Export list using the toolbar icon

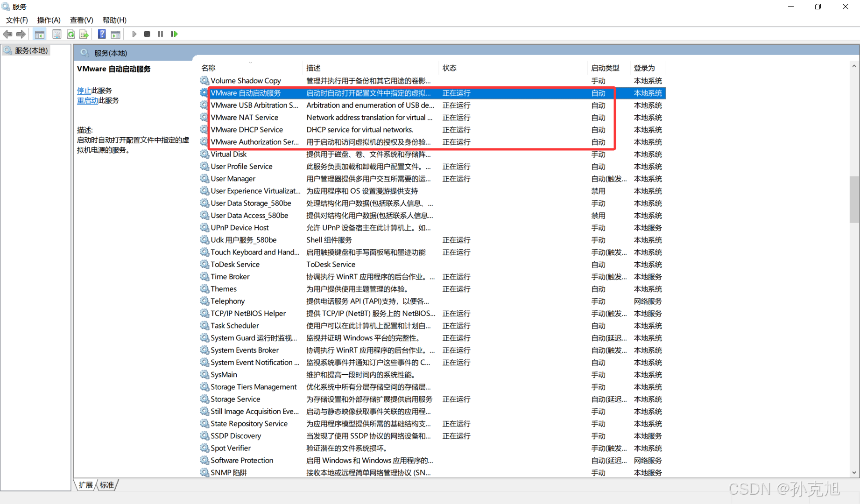pos(84,34)
